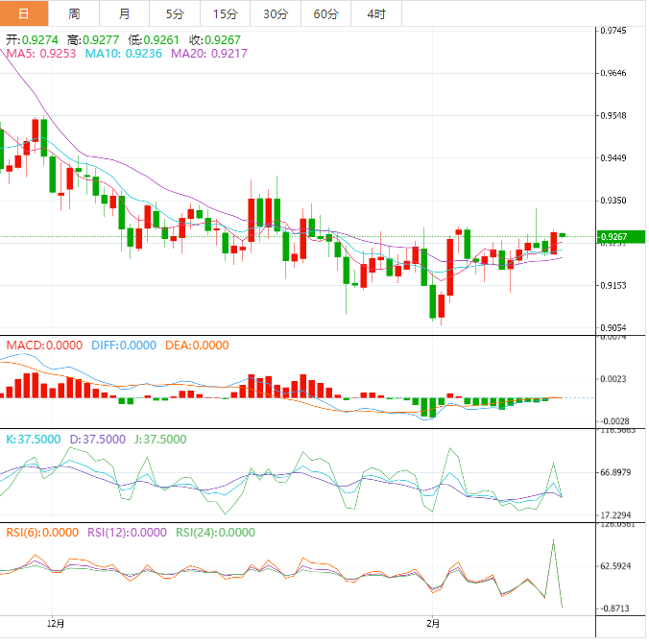Click the DIFF:0.0000 label

(x=123, y=345)
